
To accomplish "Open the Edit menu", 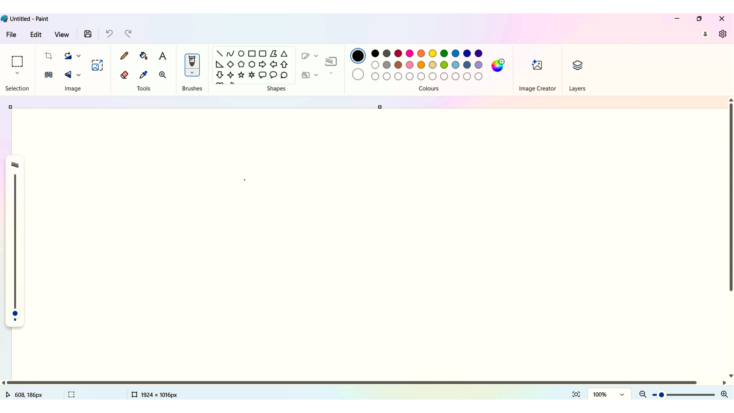I will pos(36,34).
